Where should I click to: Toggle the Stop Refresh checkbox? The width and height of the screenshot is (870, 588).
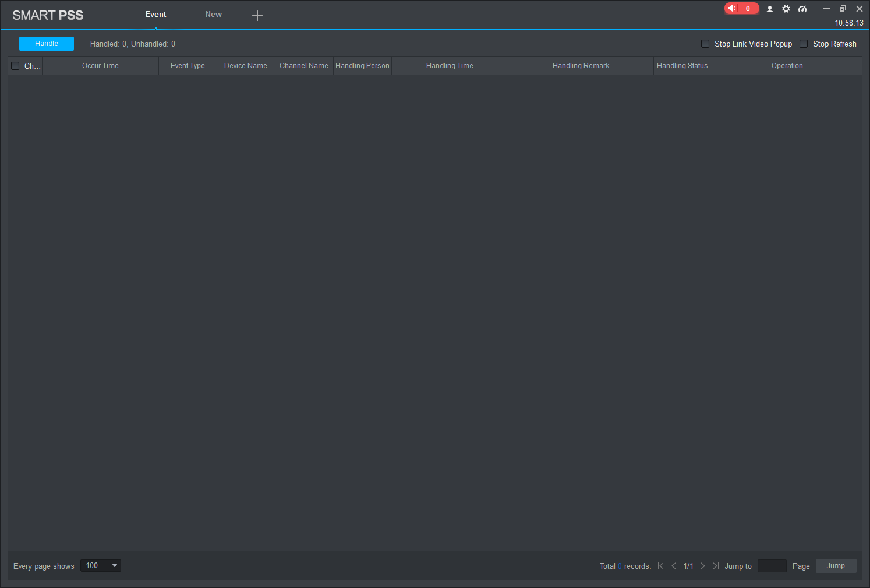[x=804, y=44]
